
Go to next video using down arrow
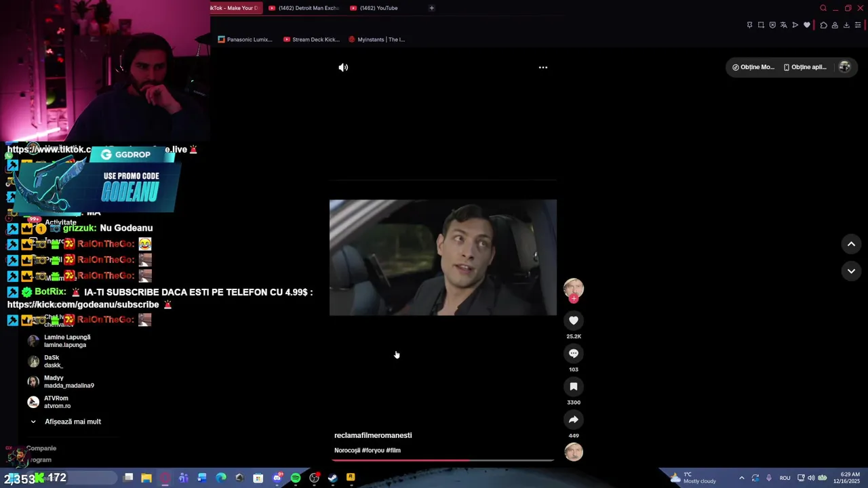click(x=851, y=271)
